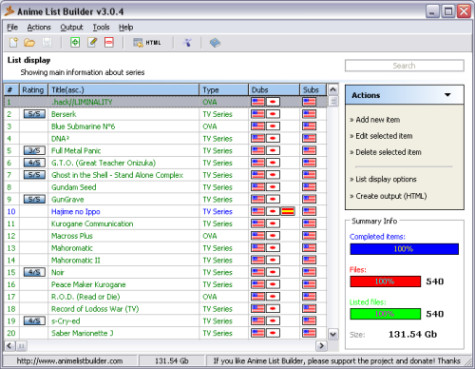The height and width of the screenshot is (369, 475).
Task: Click the red Delete item toolbar icon
Action: 109,42
